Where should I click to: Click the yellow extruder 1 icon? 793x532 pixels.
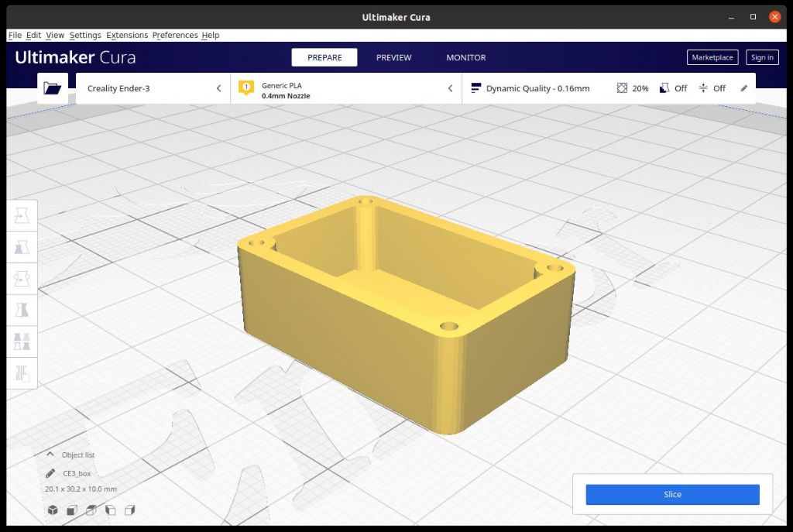246,88
